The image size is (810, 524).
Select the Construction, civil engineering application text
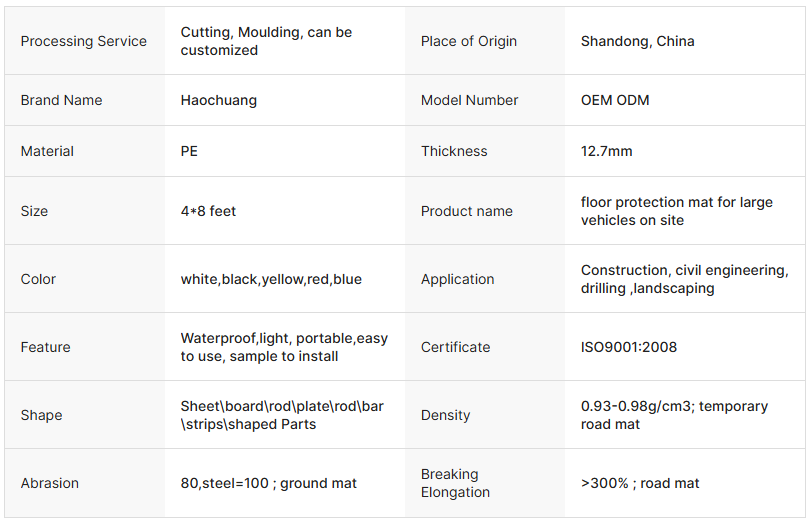click(684, 279)
